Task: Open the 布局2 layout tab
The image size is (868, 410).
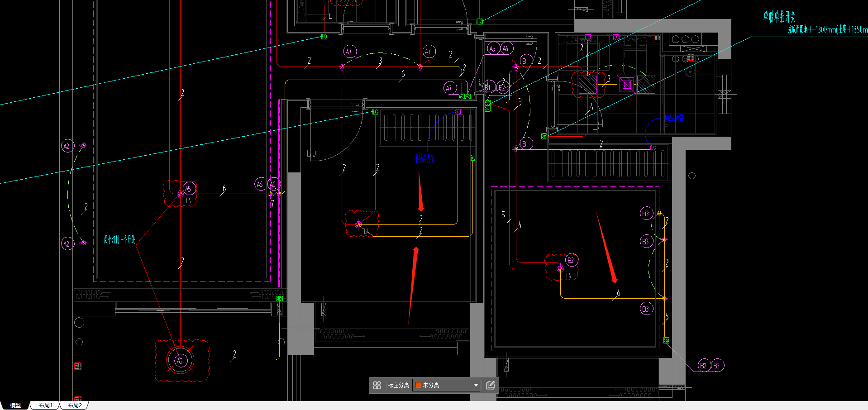Action: [x=75, y=405]
